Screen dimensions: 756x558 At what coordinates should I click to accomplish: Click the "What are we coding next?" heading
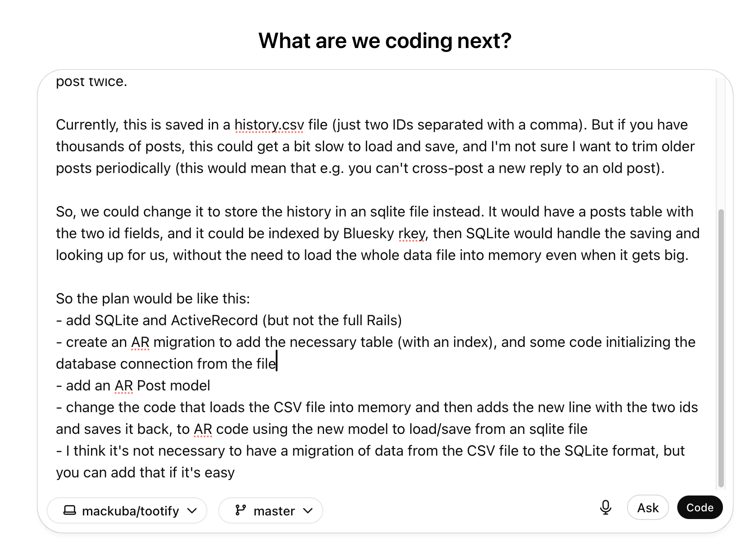pos(385,41)
